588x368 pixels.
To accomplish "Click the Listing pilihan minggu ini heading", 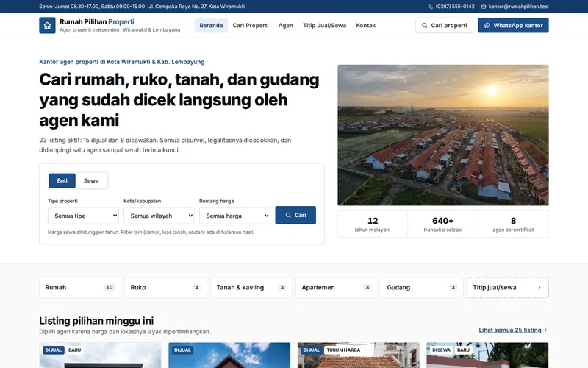I will (x=96, y=321).
